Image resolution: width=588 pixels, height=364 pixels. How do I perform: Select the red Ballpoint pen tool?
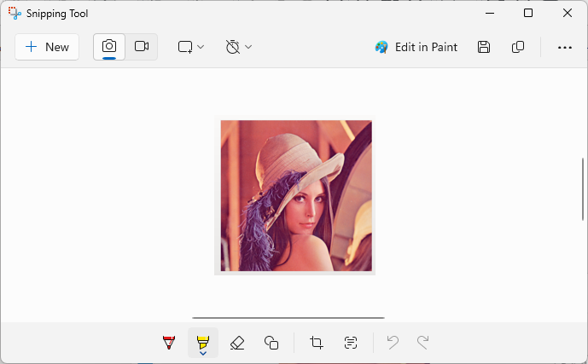pos(169,343)
